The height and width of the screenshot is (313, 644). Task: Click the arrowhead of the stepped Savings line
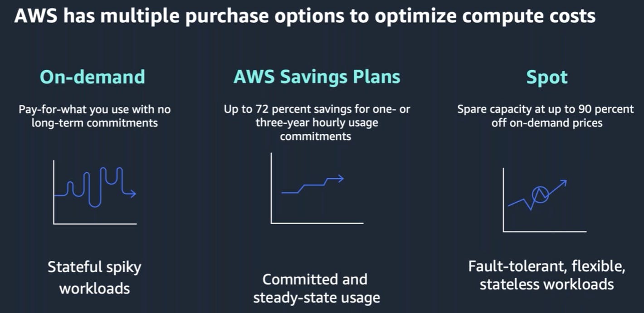pyautogui.click(x=340, y=178)
